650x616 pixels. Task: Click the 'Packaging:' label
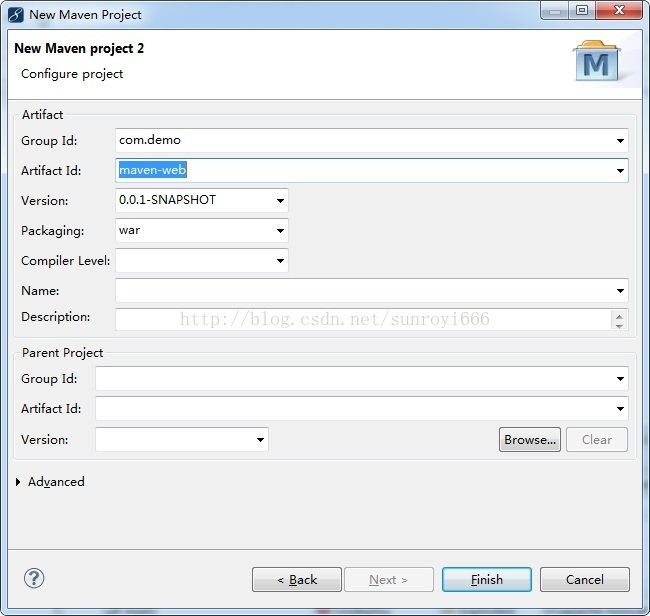pyautogui.click(x=53, y=231)
